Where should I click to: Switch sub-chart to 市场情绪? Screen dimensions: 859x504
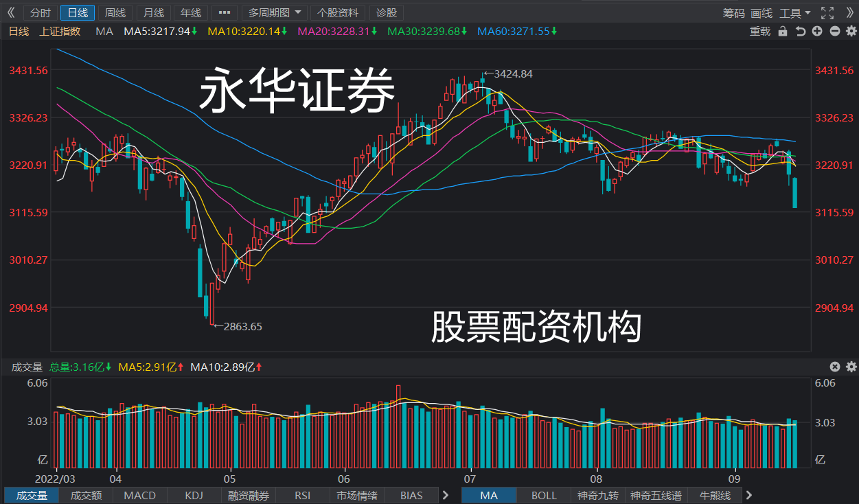click(x=356, y=495)
